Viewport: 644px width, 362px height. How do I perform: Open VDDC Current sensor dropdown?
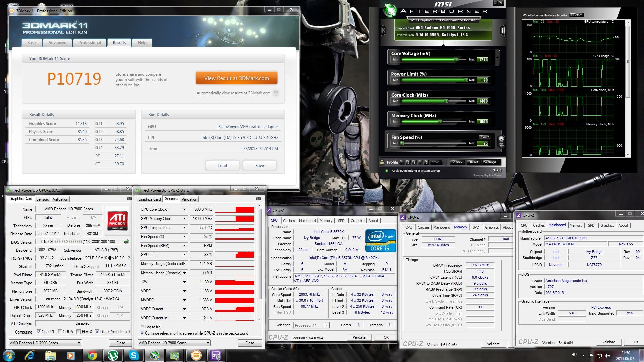tap(184, 309)
